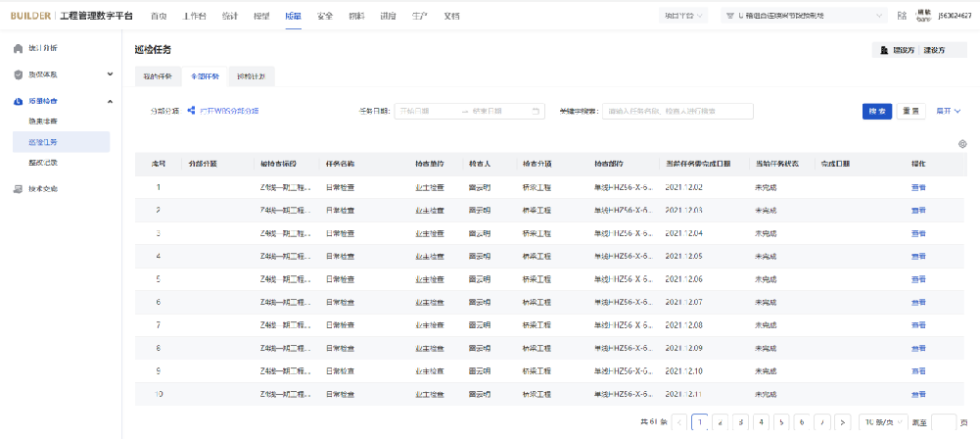The height and width of the screenshot is (440, 980).
Task: Click the blue 搜索 button
Action: click(x=877, y=111)
